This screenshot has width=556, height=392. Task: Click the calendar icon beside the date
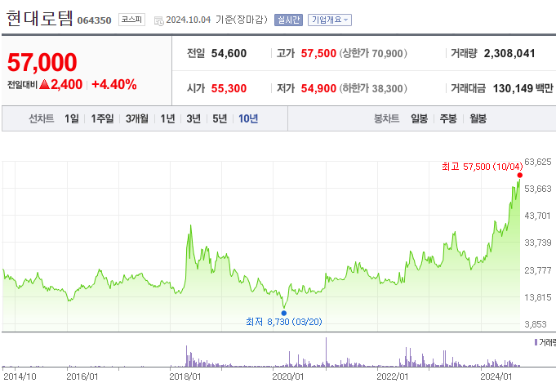(159, 21)
